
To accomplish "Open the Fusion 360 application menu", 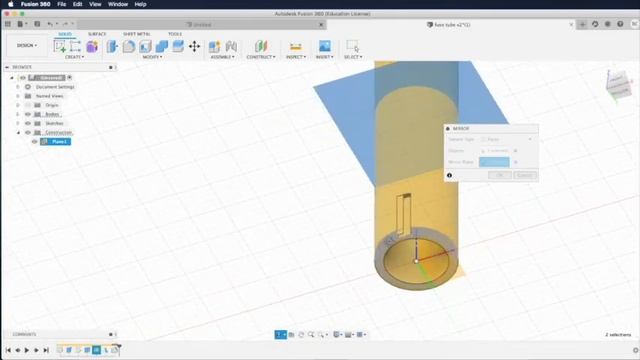I will click(x=36, y=4).
